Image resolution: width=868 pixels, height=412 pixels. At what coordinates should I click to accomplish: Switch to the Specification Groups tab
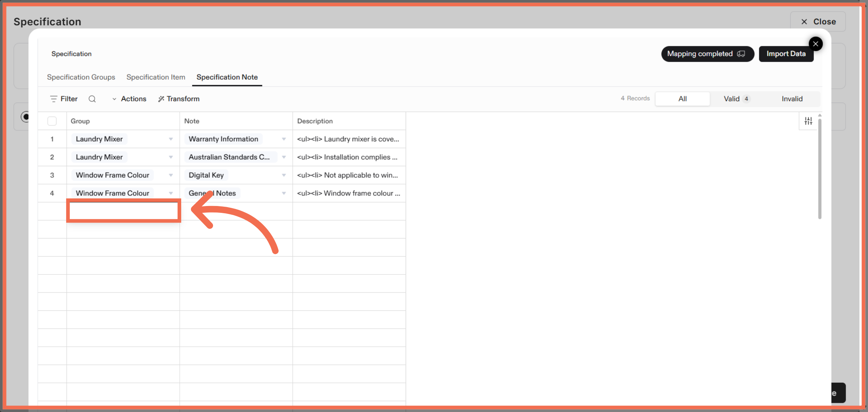81,77
